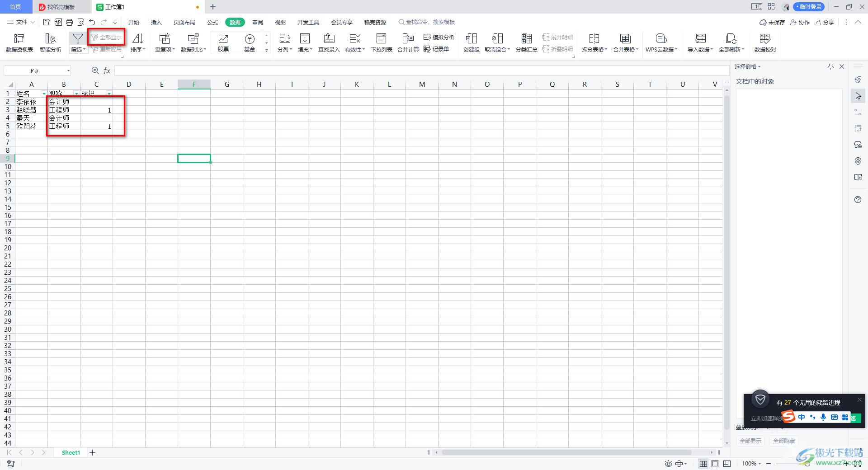The image size is (868, 470).
Task: Switch to the 开始 ribbon tab
Action: point(134,22)
